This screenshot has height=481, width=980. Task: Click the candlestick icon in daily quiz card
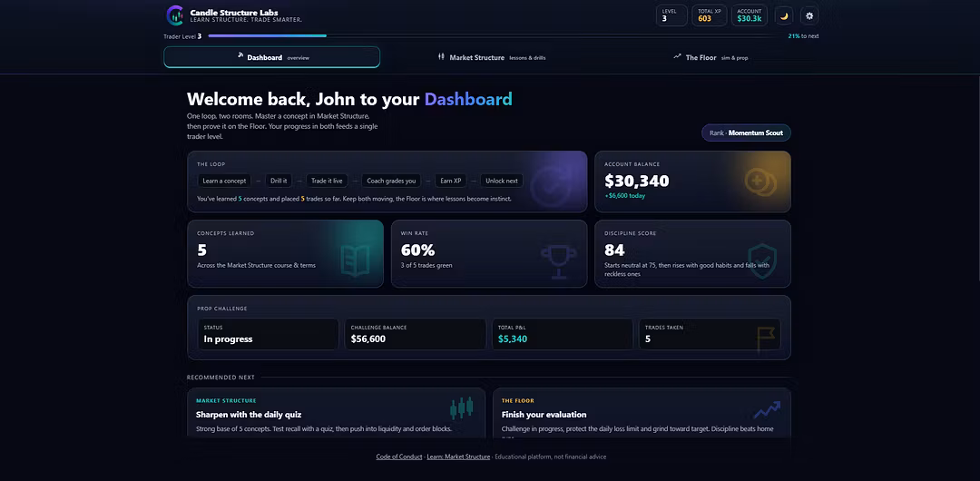[x=461, y=407]
